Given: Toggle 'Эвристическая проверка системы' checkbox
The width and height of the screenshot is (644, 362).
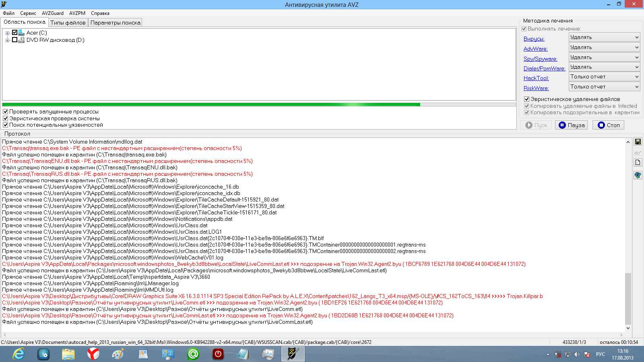Looking at the screenshot, I should [x=6, y=119].
